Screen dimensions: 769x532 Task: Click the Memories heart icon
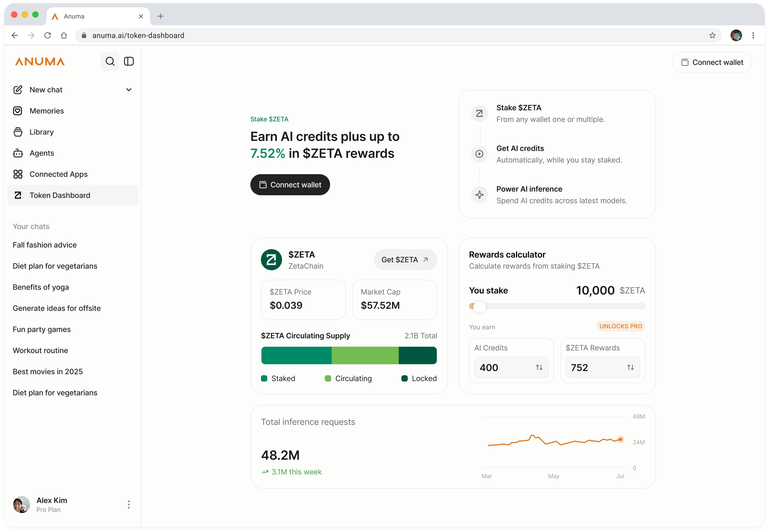(18, 111)
